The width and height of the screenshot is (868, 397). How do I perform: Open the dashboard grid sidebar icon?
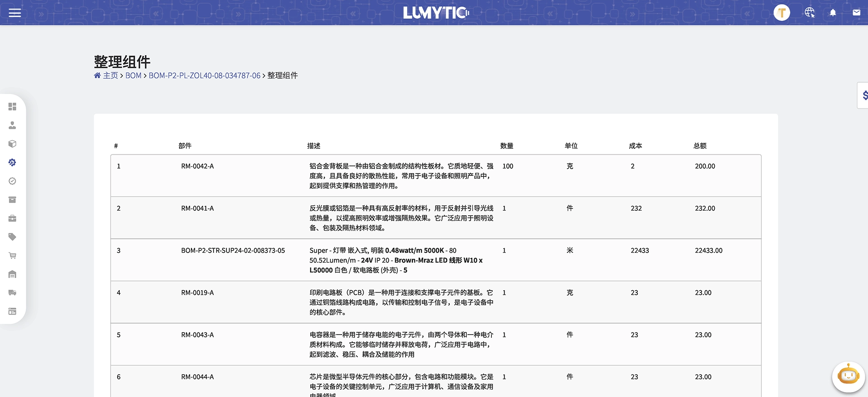pyautogui.click(x=13, y=107)
